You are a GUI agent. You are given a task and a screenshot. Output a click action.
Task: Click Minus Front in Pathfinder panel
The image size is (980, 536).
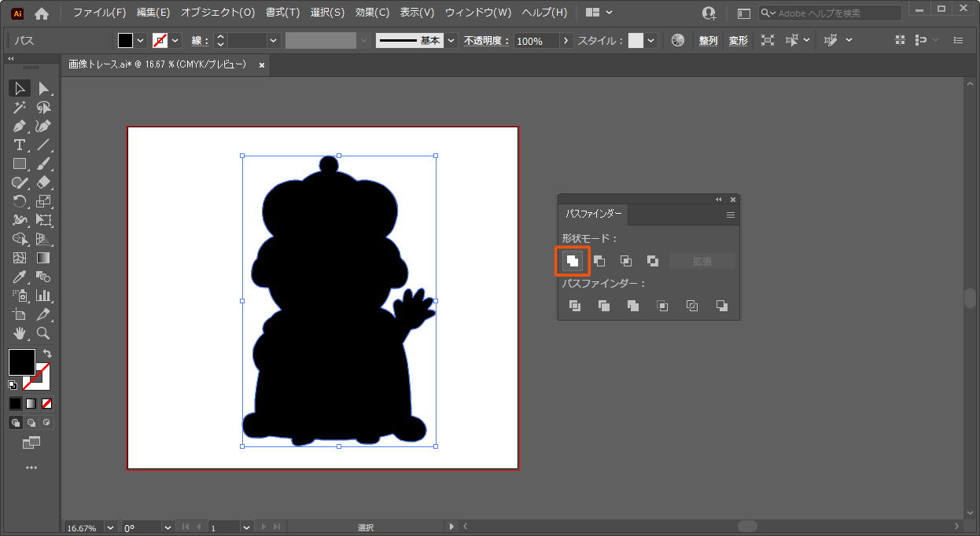tap(599, 261)
